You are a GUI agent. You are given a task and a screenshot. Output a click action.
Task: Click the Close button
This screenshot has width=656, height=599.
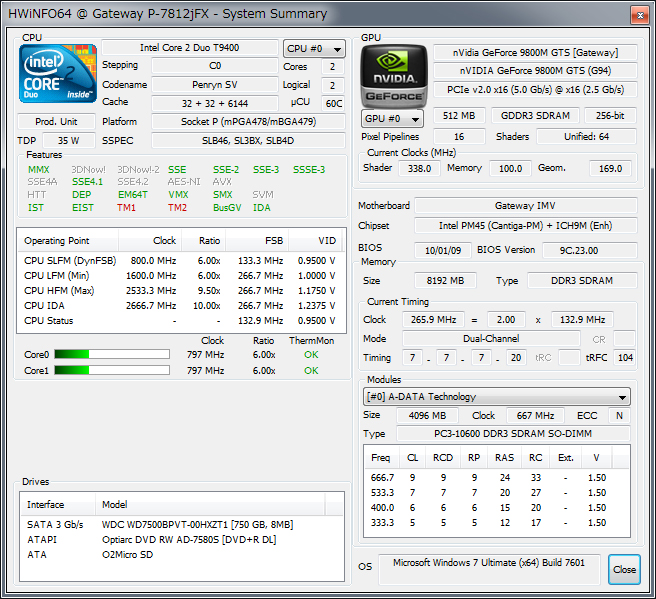tap(624, 569)
